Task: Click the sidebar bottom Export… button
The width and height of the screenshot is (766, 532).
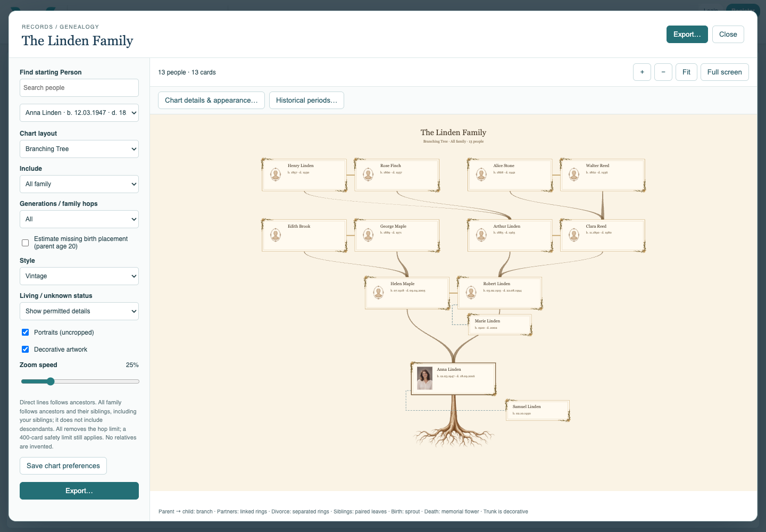Action: tap(79, 491)
